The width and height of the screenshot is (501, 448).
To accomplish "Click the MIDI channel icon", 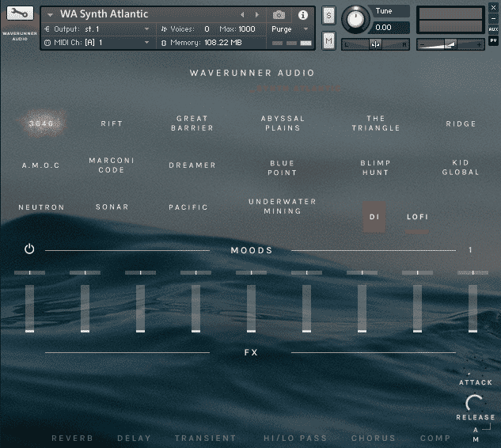I will tap(47, 43).
